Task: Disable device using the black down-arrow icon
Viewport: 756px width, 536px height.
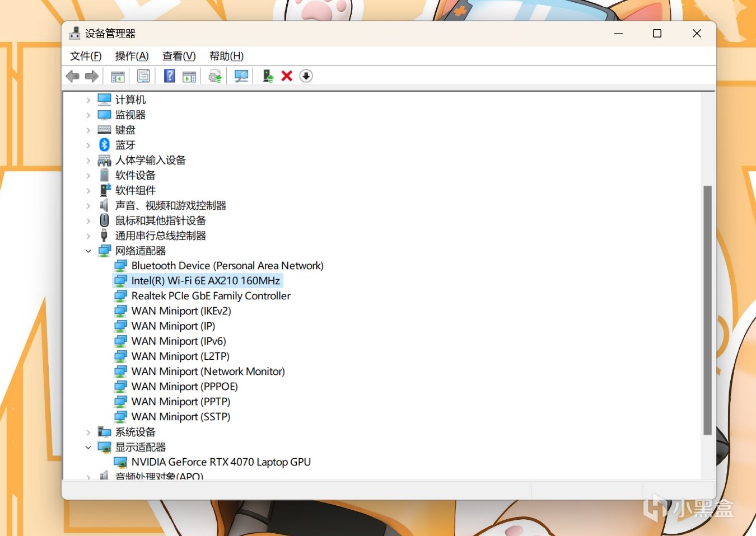Action: click(x=306, y=76)
